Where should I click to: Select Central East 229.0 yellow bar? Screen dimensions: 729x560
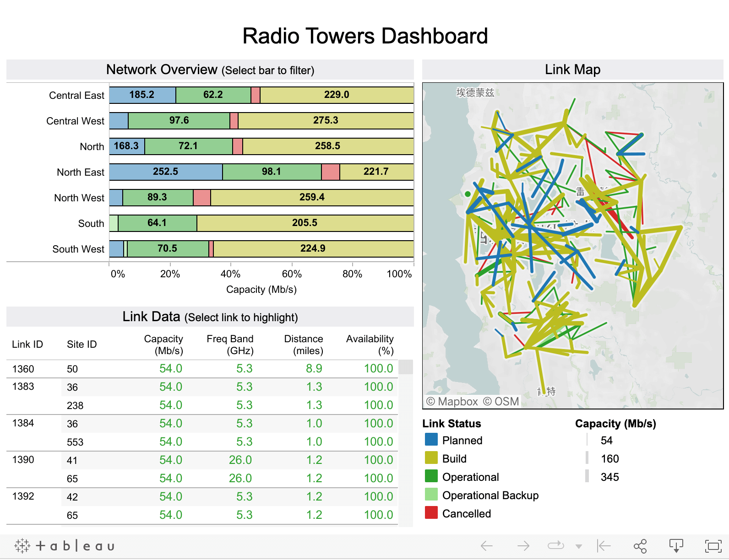pos(337,95)
